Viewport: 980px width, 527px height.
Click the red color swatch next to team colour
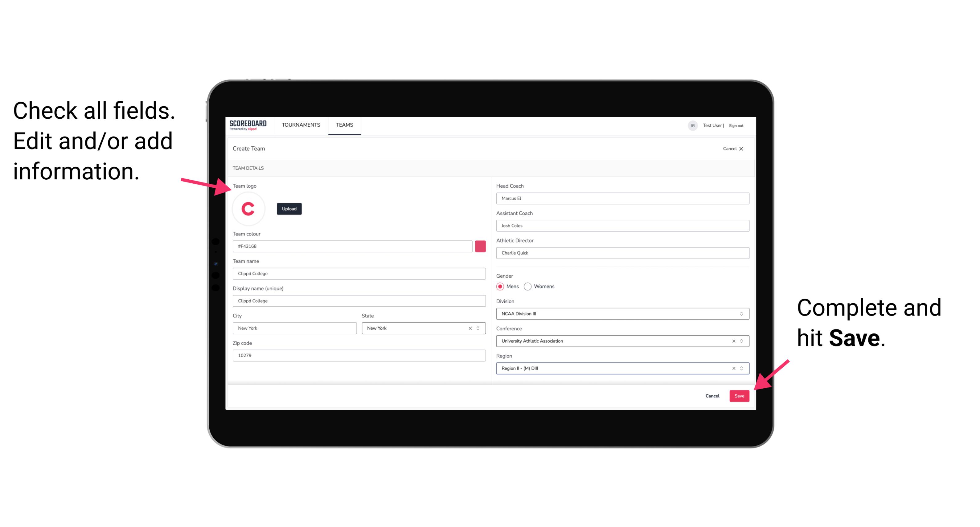pos(482,246)
